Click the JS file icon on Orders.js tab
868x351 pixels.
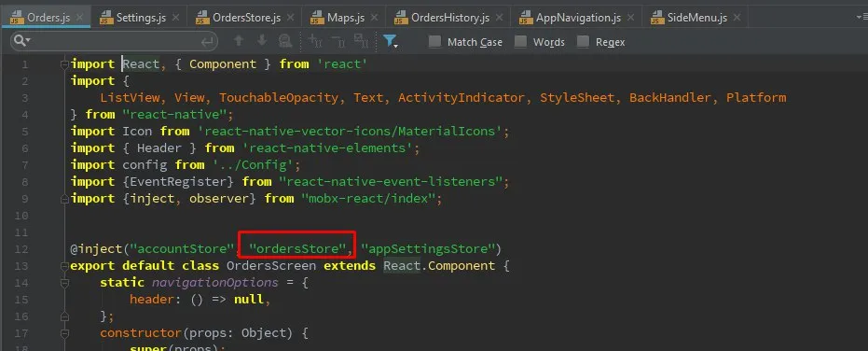[17, 18]
